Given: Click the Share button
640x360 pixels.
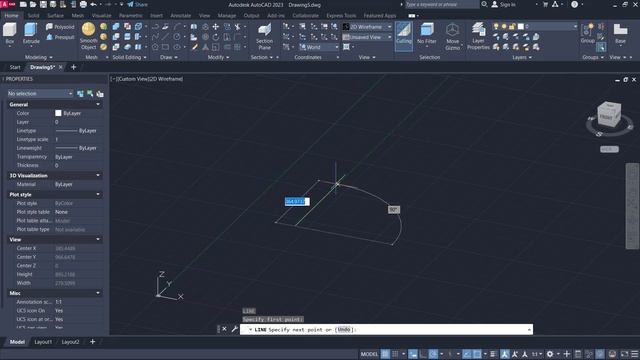Looking at the screenshot, I should 138,4.
